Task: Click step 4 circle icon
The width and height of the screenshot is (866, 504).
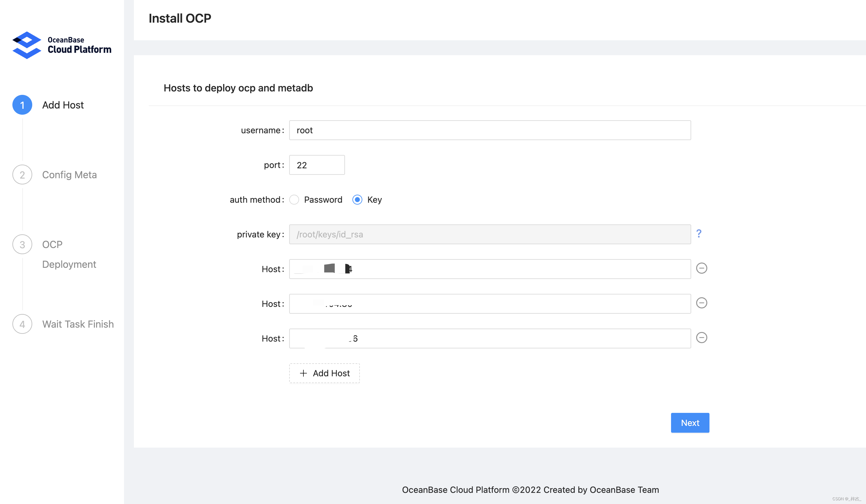Action: 22,324
